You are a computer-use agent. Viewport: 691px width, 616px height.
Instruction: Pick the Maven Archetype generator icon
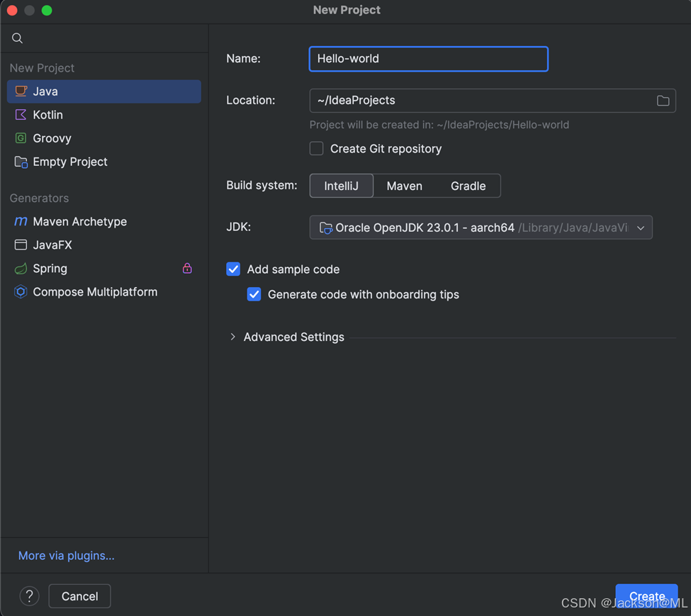point(21,221)
